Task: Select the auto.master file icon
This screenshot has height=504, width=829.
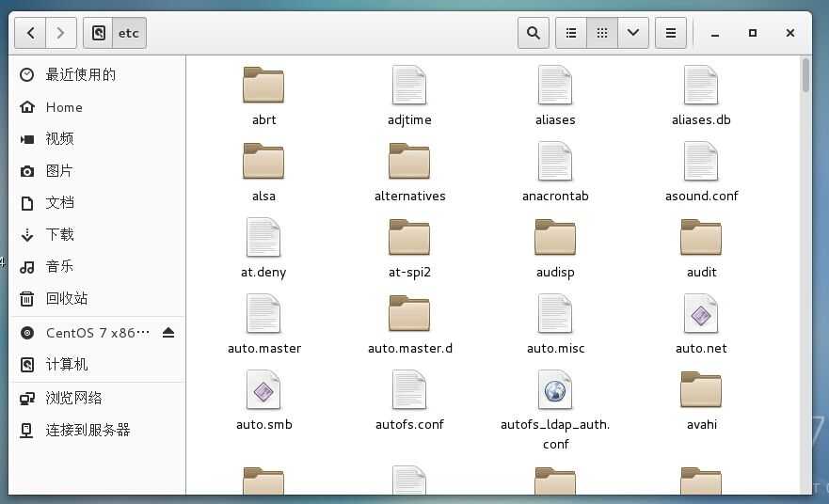Action: pos(263,313)
